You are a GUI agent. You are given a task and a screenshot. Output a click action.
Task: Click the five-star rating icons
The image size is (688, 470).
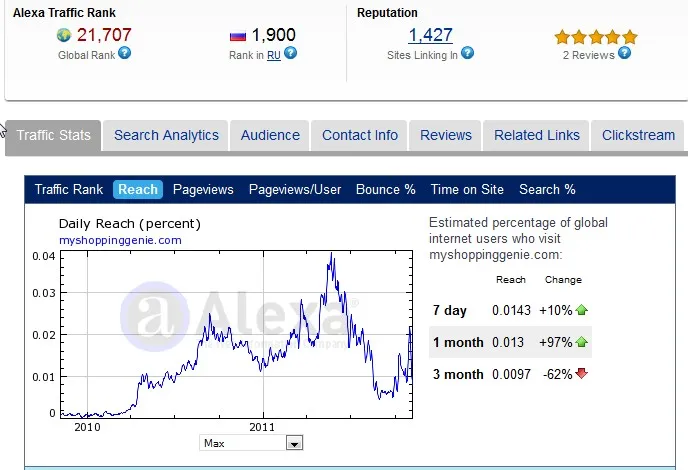point(596,37)
